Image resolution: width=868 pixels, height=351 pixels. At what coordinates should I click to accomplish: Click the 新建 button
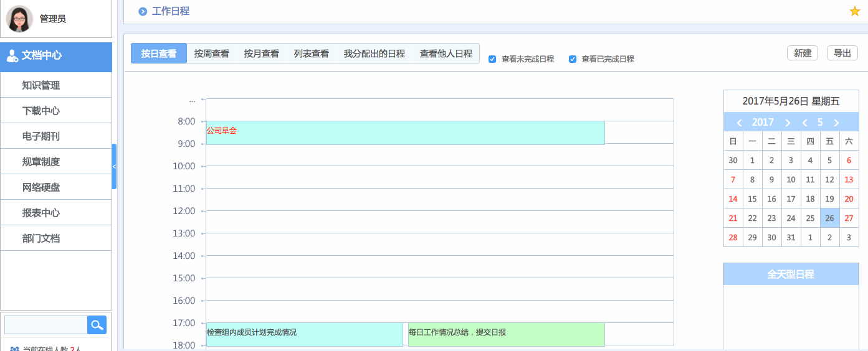click(802, 53)
